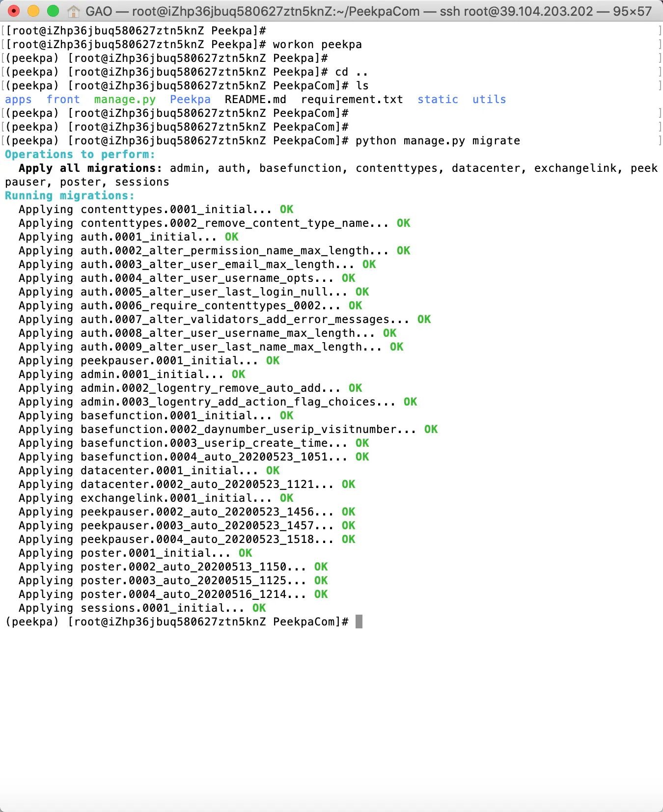This screenshot has height=812, width=663.
Task: Click the 'Operations to perform:' heading
Action: pyautogui.click(x=80, y=155)
